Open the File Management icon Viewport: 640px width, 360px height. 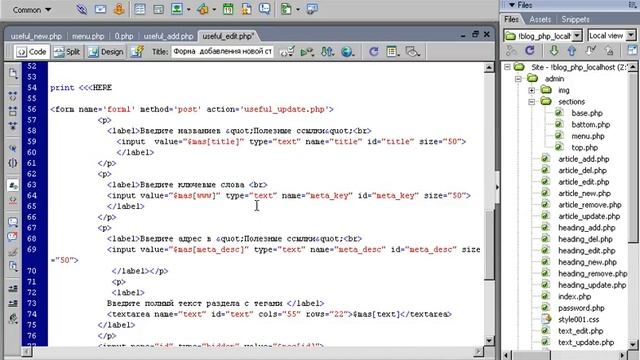click(x=327, y=52)
